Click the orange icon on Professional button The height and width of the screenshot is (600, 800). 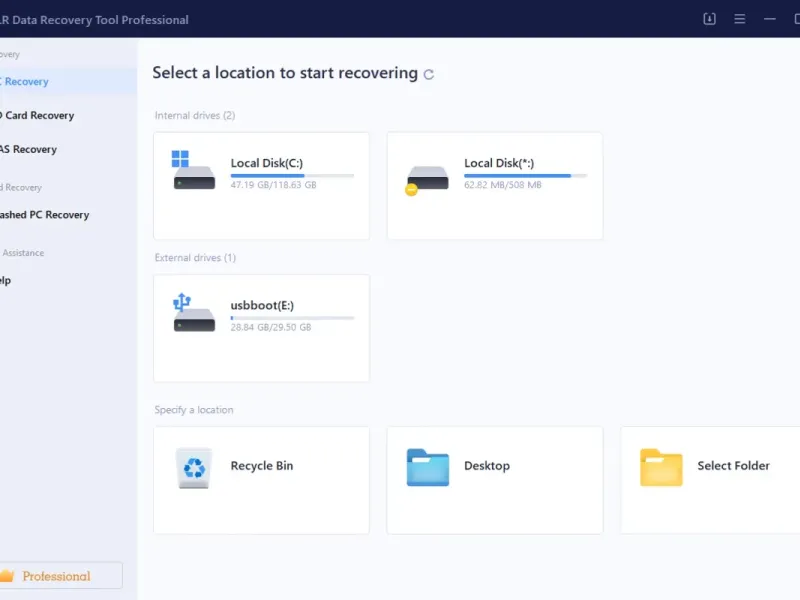coord(6,576)
